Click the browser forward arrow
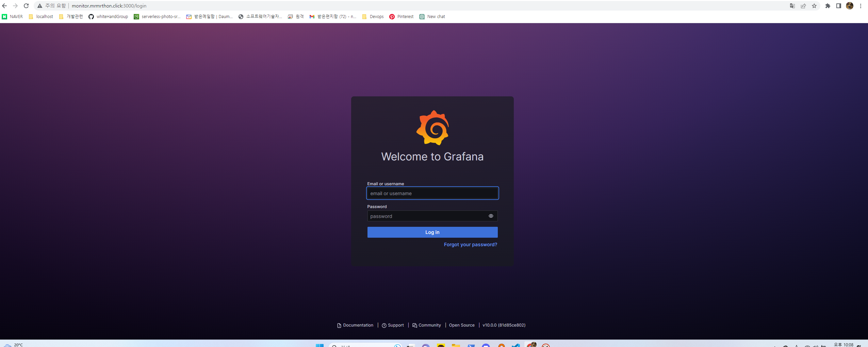 [15, 6]
